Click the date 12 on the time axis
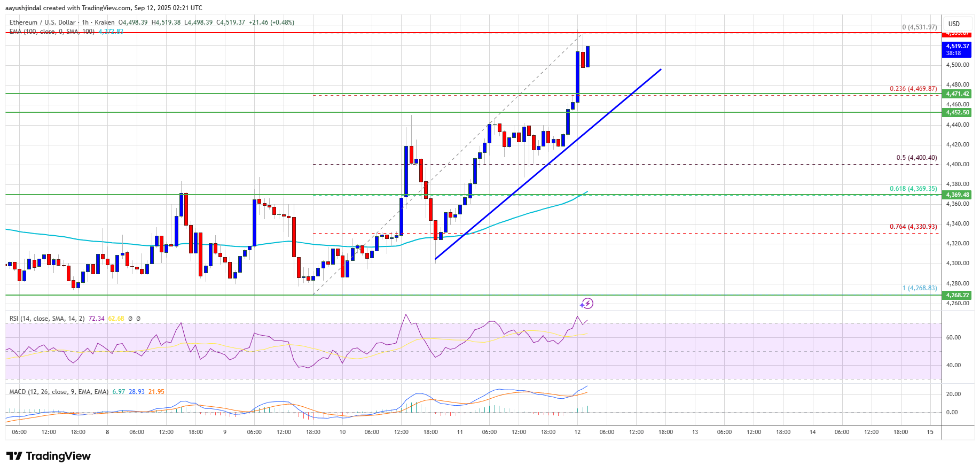Image resolution: width=980 pixels, height=472 pixels. click(577, 432)
